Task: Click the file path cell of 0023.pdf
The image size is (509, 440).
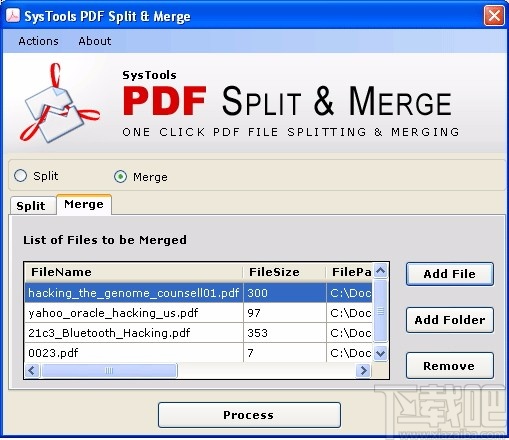Action: tap(350, 353)
